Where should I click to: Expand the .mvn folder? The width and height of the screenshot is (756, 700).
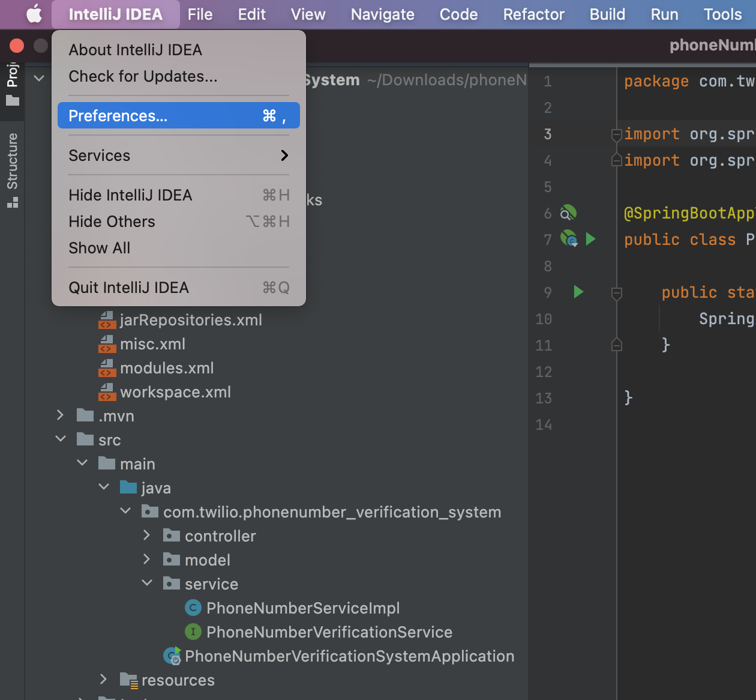click(x=60, y=415)
